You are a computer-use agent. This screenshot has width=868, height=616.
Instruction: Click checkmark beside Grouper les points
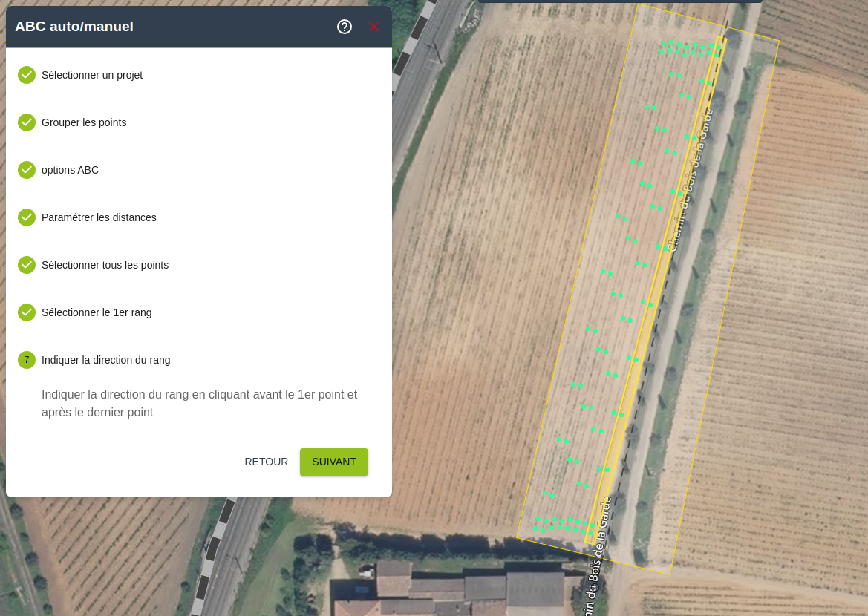pos(27,122)
